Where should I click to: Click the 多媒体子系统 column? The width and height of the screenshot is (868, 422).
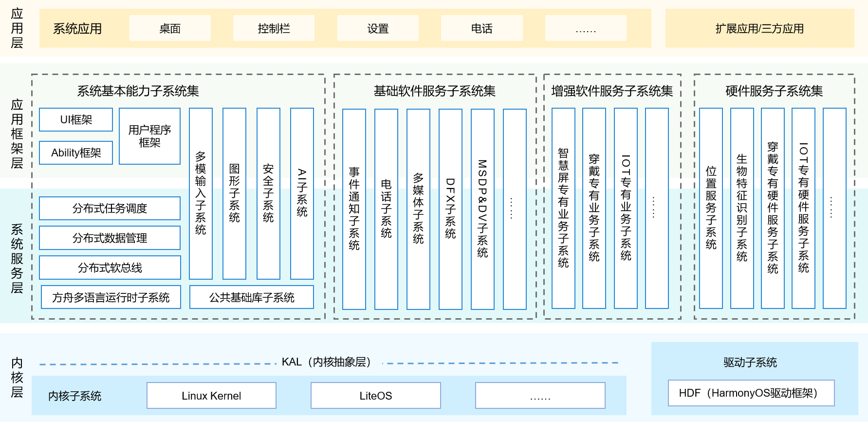(x=418, y=209)
